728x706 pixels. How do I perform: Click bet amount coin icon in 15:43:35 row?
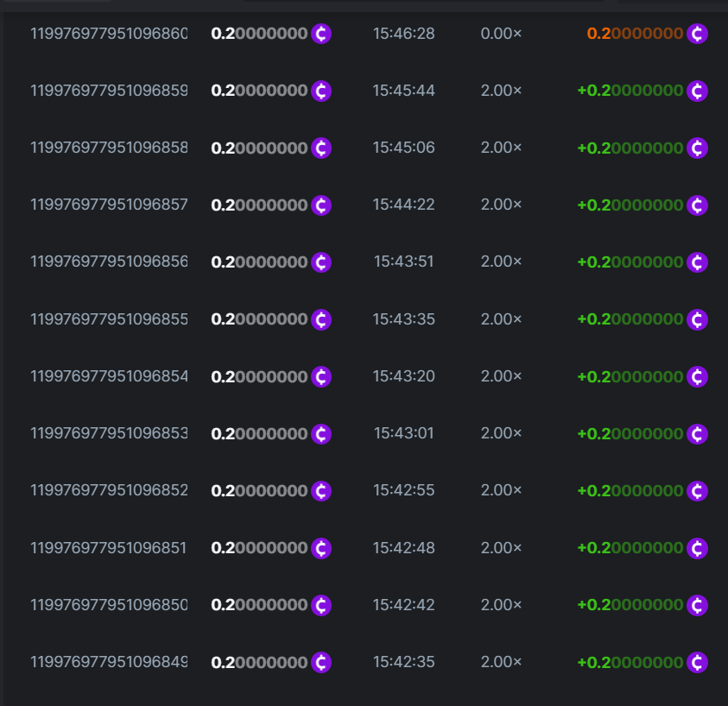321,319
